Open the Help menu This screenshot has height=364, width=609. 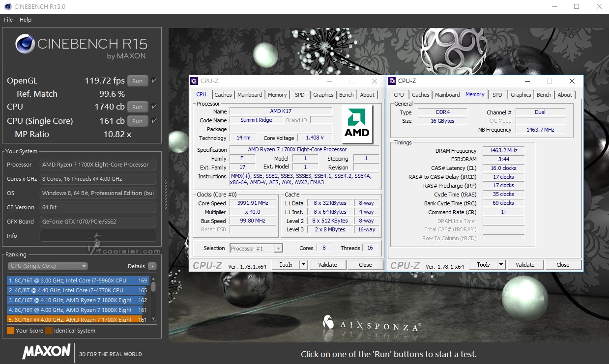coord(26,20)
